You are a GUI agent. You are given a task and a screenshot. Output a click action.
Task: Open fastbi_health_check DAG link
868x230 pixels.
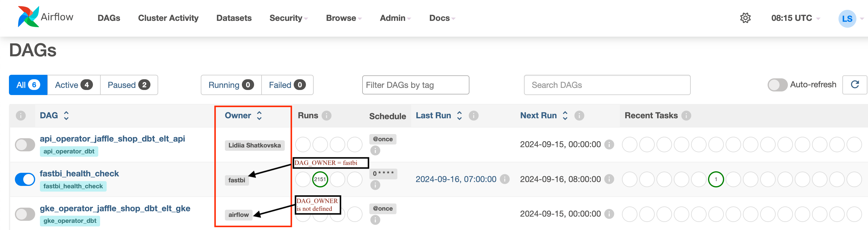[x=79, y=173]
